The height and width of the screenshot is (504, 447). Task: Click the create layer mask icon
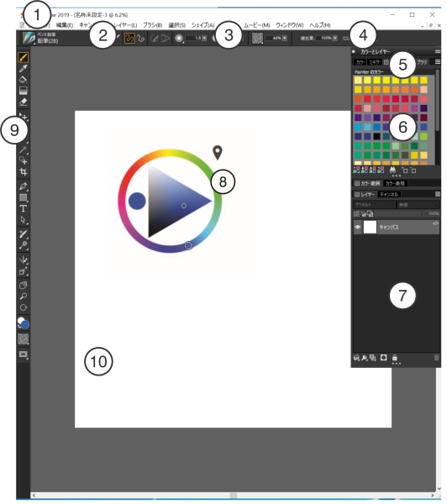pos(384,358)
